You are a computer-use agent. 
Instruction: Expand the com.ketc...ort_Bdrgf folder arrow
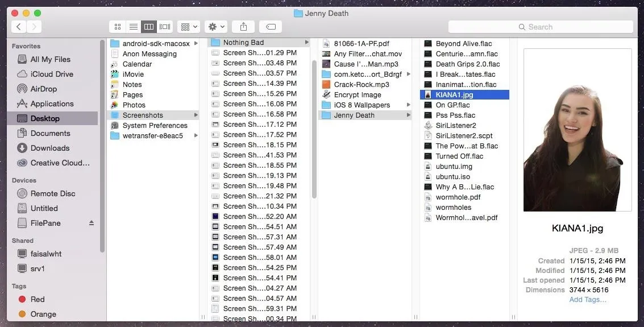tap(408, 74)
